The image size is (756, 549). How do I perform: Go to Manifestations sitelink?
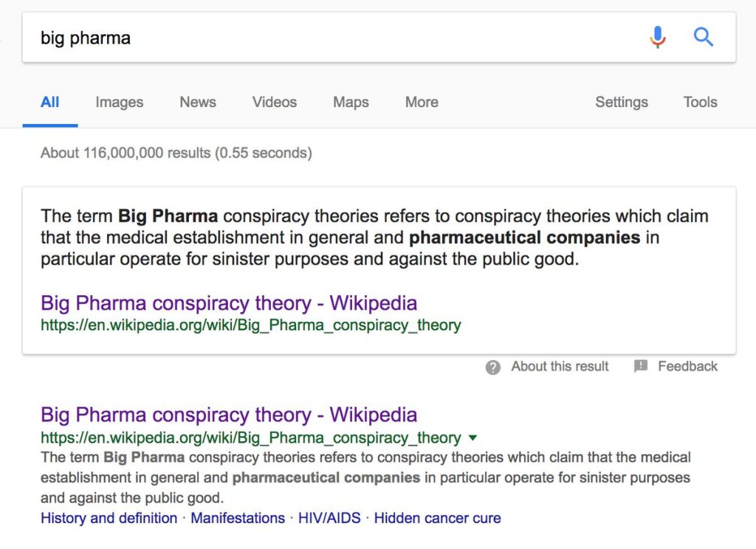pos(238,518)
